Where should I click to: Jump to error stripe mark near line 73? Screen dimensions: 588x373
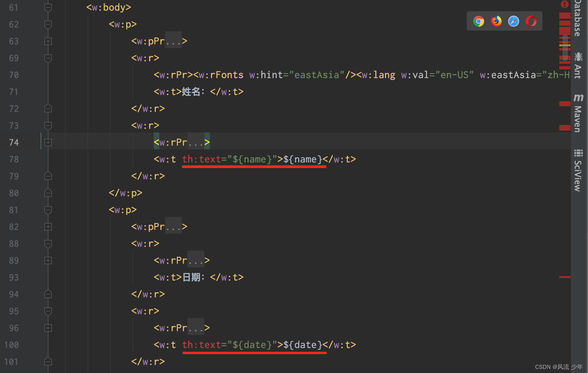tap(565, 127)
